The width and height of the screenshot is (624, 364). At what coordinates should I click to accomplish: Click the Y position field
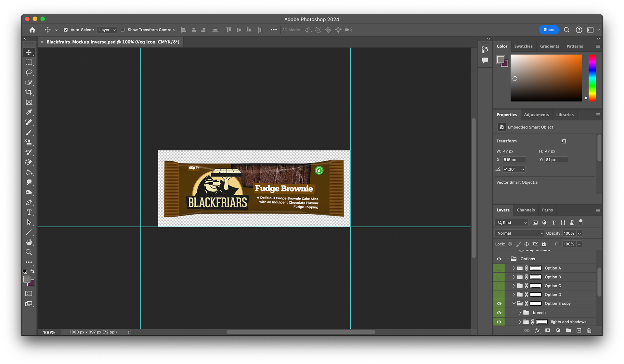click(x=556, y=160)
